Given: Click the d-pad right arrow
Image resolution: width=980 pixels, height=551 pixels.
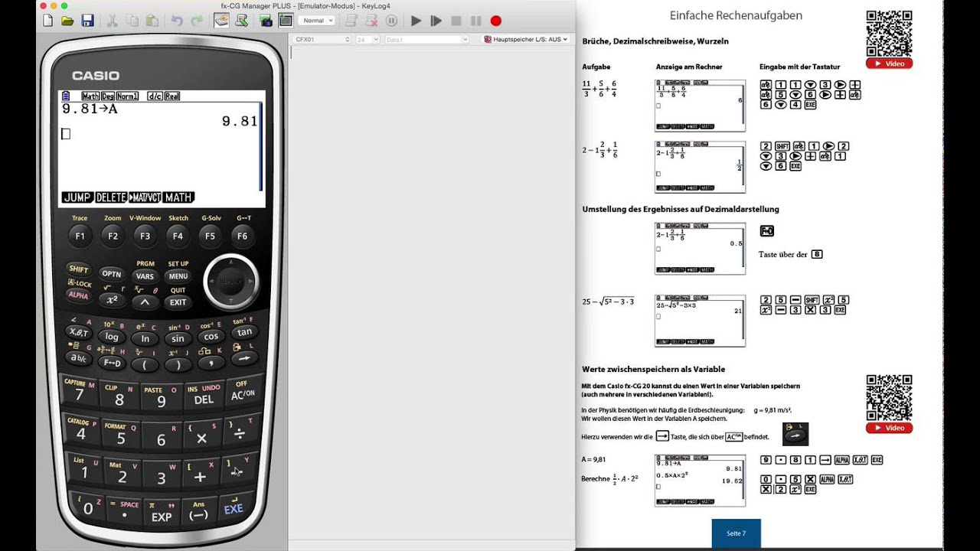Looking at the screenshot, I should [250, 282].
